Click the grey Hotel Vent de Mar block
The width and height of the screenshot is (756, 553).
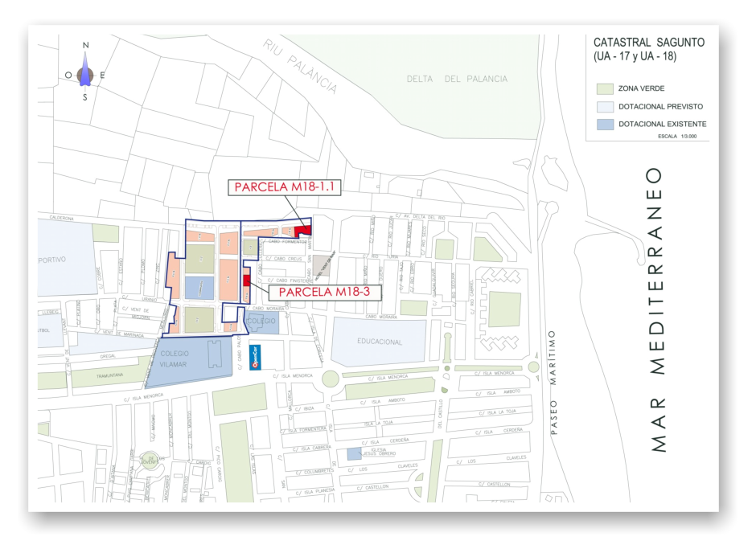pos(322,265)
